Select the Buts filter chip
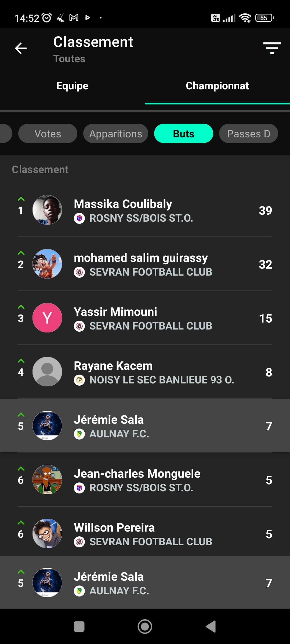The width and height of the screenshot is (290, 644). click(x=184, y=133)
